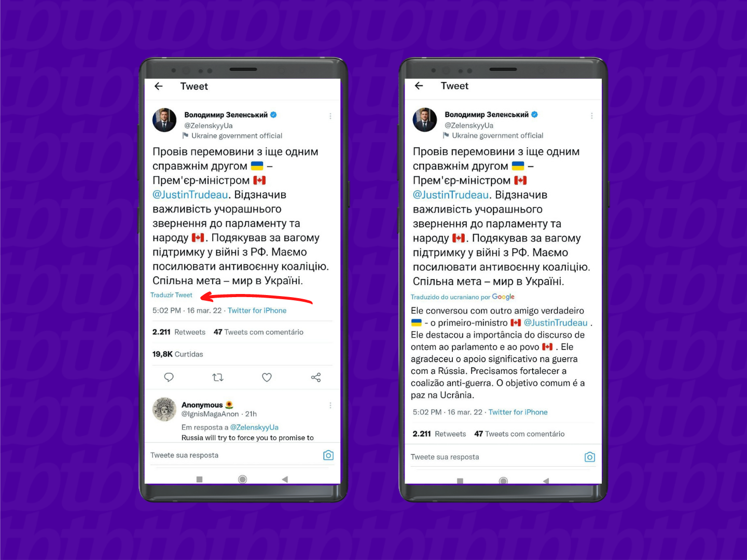This screenshot has height=560, width=747.
Task: Open right tweet's three-dot options menu
Action: pyautogui.click(x=592, y=116)
